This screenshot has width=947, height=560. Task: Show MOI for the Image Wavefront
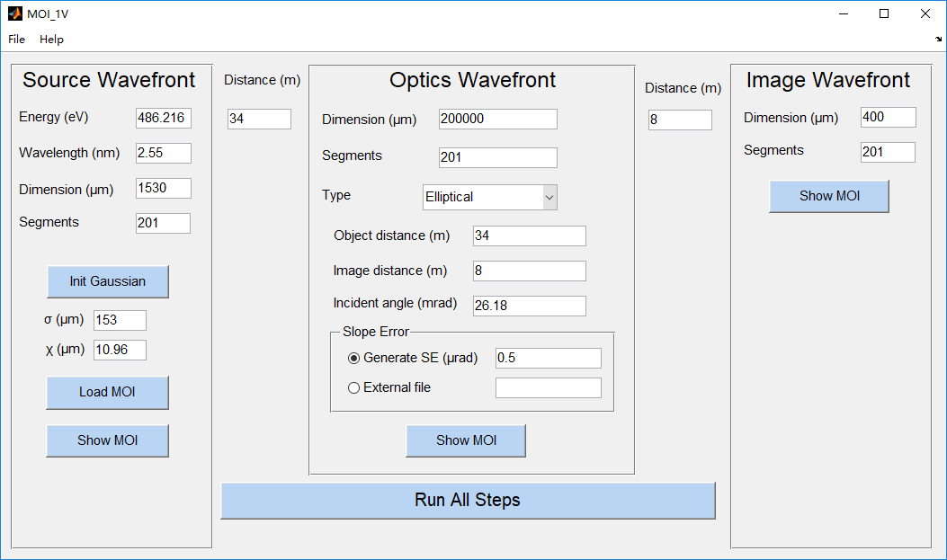point(828,196)
